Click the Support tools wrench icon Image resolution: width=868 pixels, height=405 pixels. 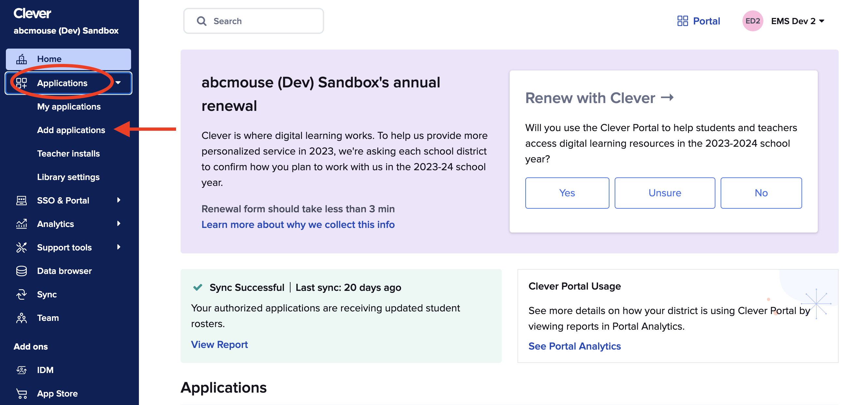(22, 247)
